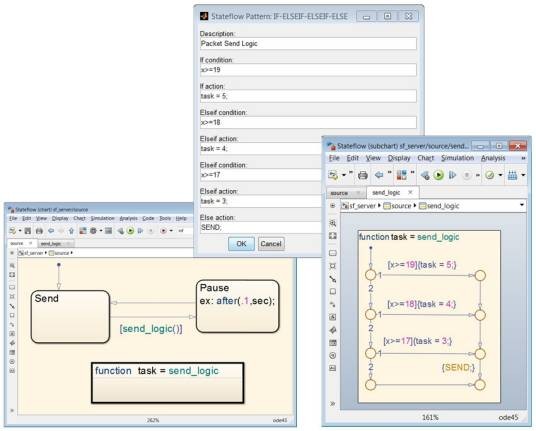Image resolution: width=536 pixels, height=431 pixels.
Task: Click the print icon in the subchart toolbar
Action: click(x=362, y=175)
